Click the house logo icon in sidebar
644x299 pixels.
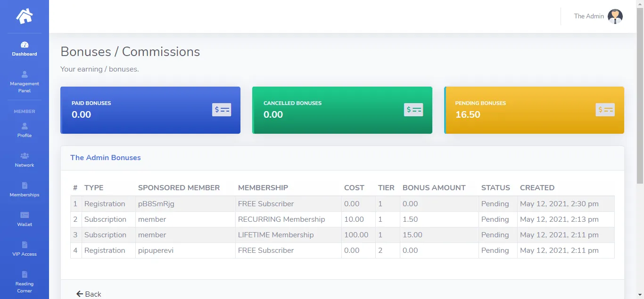25,16
